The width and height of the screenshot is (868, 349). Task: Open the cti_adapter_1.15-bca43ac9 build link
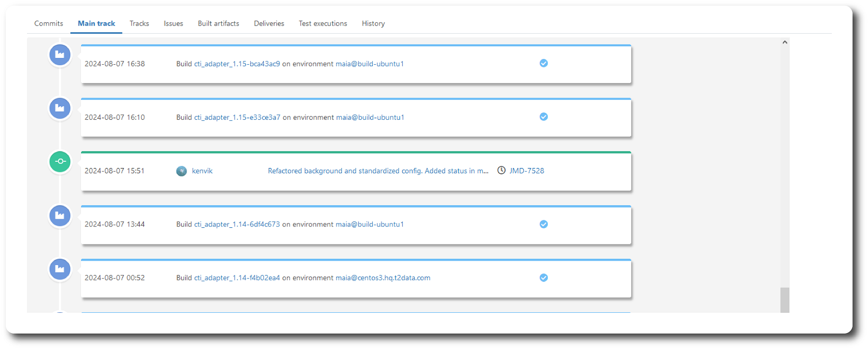pyautogui.click(x=237, y=64)
